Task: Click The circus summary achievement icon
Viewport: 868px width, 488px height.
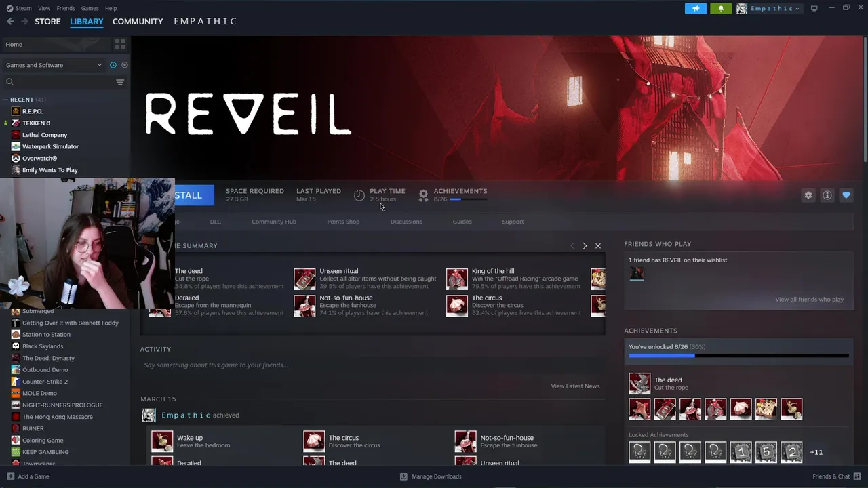Action: [457, 306]
